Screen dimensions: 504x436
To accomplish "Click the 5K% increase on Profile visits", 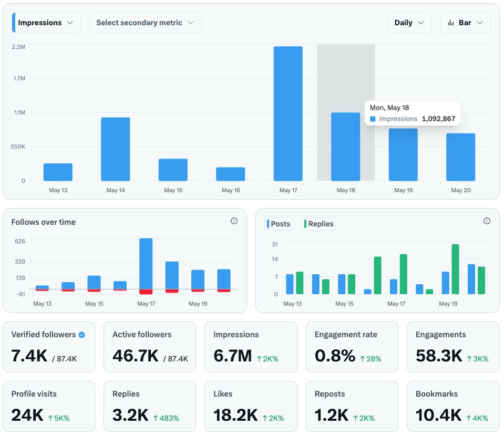I will point(58,418).
